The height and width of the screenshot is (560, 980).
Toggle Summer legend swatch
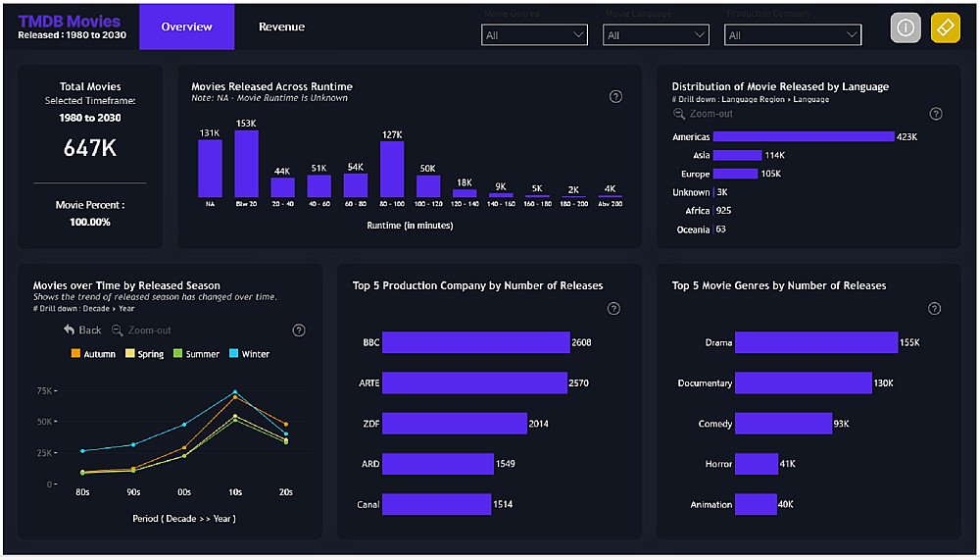click(177, 353)
